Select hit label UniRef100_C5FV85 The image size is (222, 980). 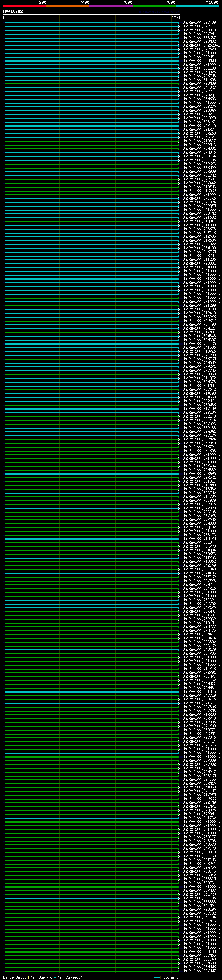(x=199, y=654)
